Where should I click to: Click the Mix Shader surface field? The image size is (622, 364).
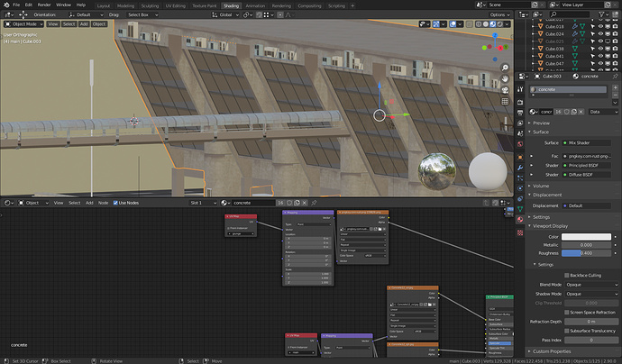click(x=586, y=142)
